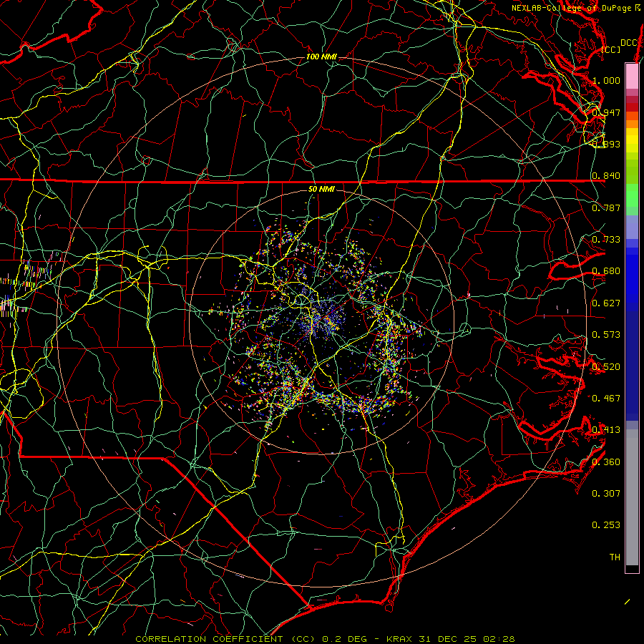Click the 0.307 value on the scale
This screenshot has height=644, width=644.
tap(606, 493)
